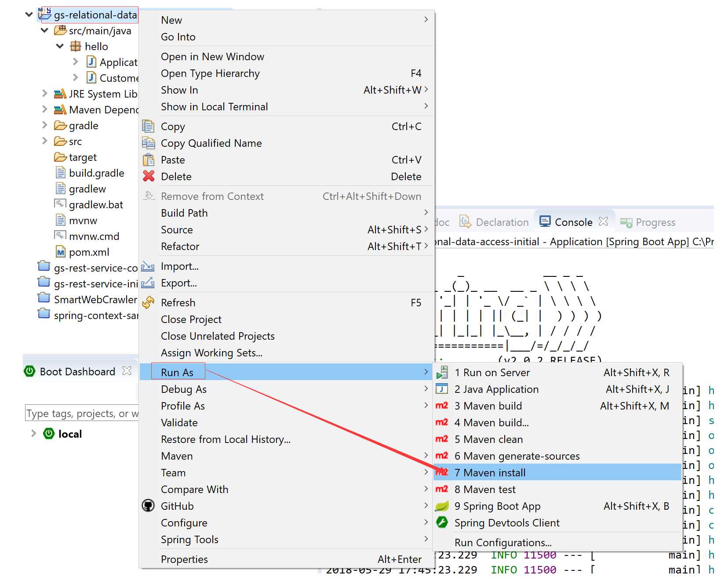Image resolution: width=728 pixels, height=584 pixels.
Task: Click the Run on Server icon
Action: [x=442, y=373]
